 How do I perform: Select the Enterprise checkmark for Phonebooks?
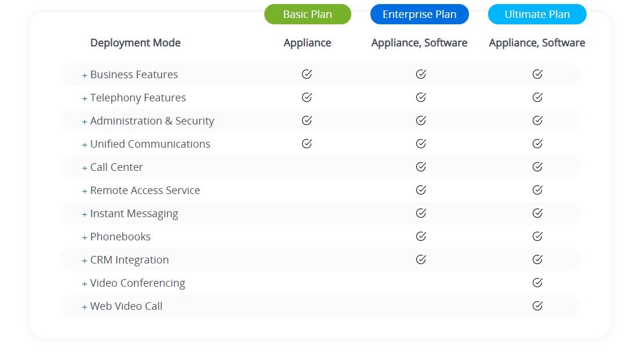(x=421, y=236)
